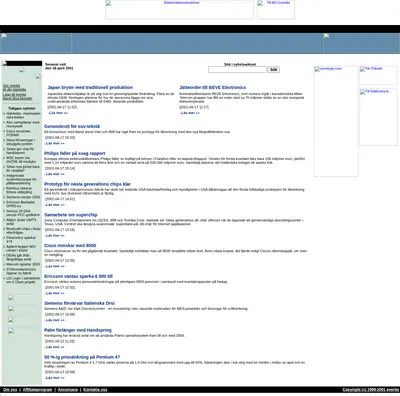Open article Genombrott för euv-teknik

72,126
